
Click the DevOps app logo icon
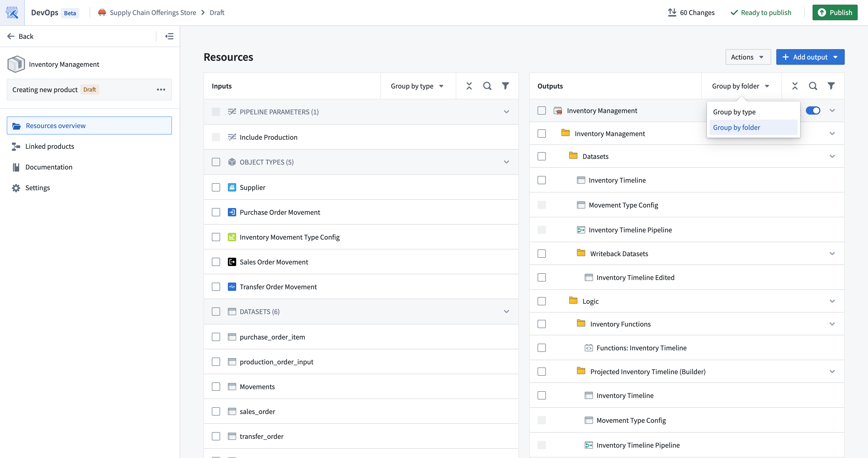pyautogui.click(x=12, y=12)
